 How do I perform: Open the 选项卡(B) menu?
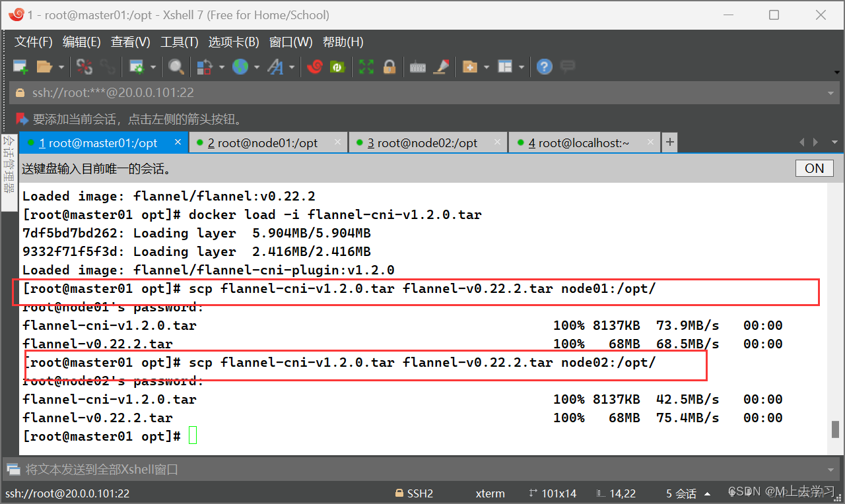tap(234, 42)
